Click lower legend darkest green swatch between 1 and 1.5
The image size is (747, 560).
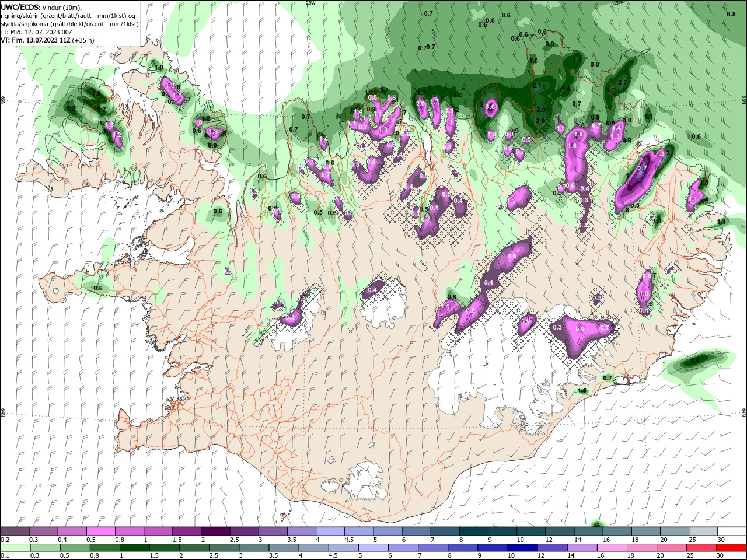[135, 548]
